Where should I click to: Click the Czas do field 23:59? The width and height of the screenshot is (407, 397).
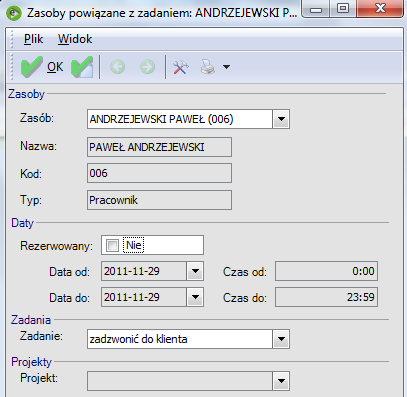point(326,297)
